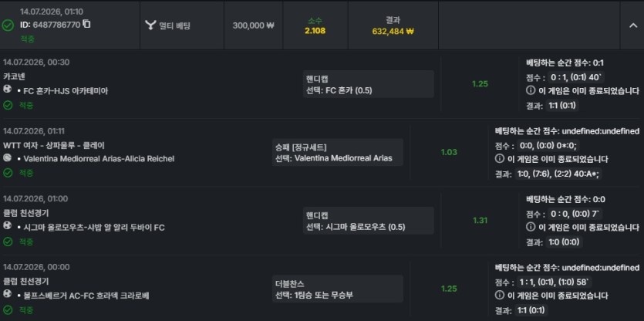The width and height of the screenshot is (644, 321).
Task: Click the win check mark under the FC 혼카 match
Action: pos(7,105)
